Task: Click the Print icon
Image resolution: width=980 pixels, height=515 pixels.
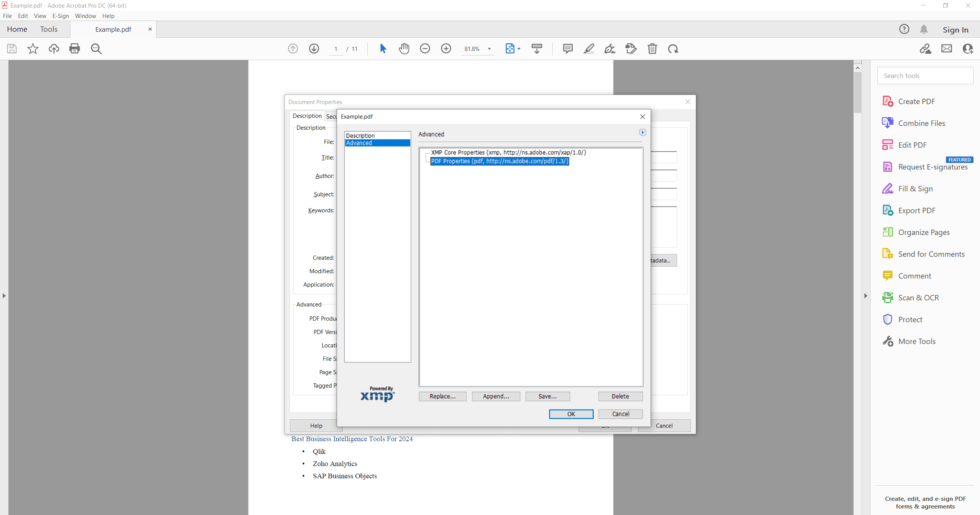Action: (x=75, y=49)
